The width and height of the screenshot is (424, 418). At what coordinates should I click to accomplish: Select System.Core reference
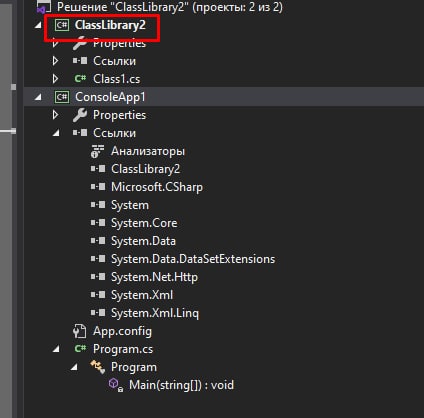(x=144, y=223)
